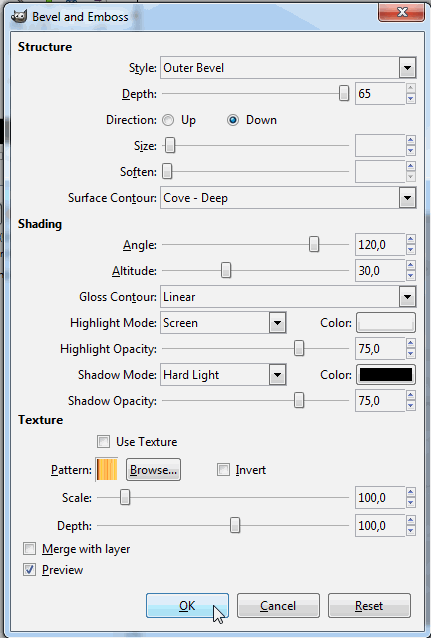Click the Size value input field

coord(380,146)
